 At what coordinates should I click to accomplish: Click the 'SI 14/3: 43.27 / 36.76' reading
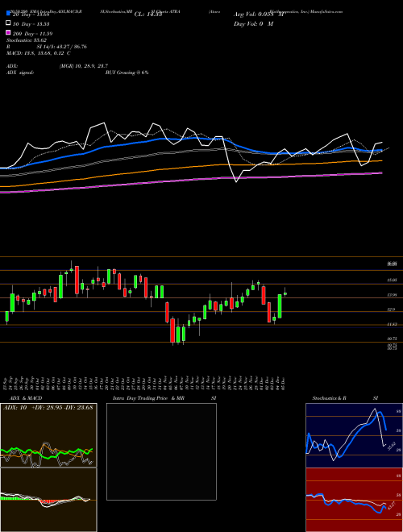(x=62, y=47)
